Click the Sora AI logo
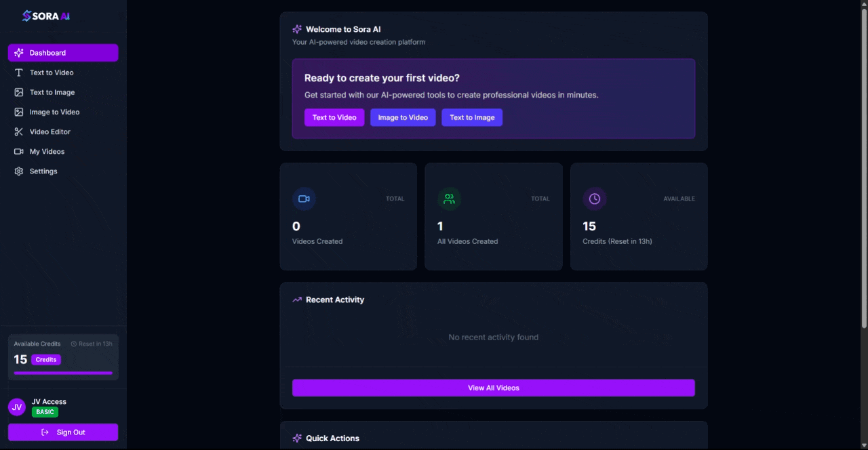Image resolution: width=868 pixels, height=450 pixels. tap(46, 16)
